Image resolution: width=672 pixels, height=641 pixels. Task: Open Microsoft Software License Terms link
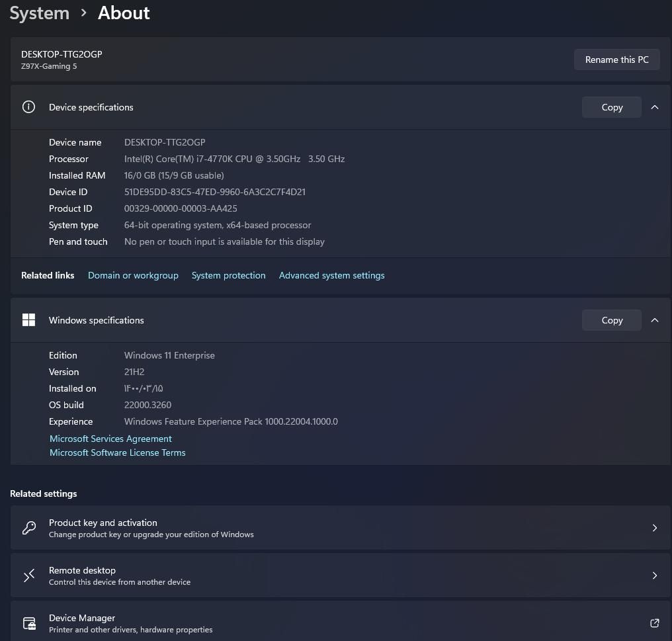pos(118,452)
